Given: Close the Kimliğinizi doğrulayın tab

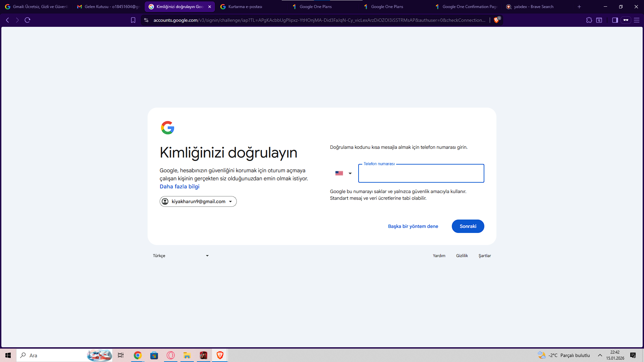Looking at the screenshot, I should point(210,7).
